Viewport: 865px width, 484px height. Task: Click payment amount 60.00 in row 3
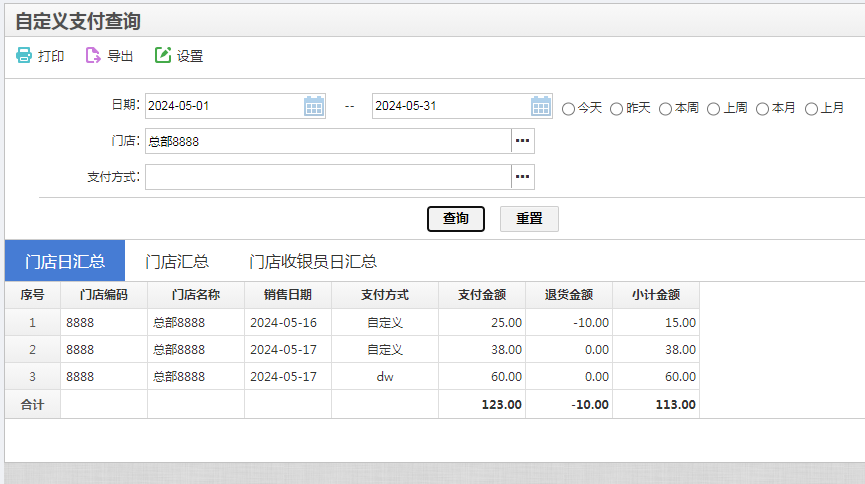(482, 376)
